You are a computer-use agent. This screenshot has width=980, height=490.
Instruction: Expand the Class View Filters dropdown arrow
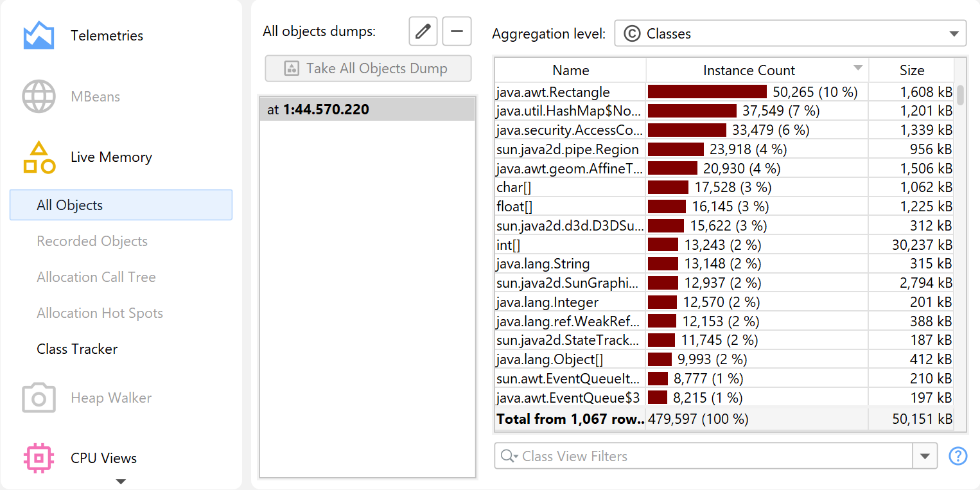(x=925, y=456)
